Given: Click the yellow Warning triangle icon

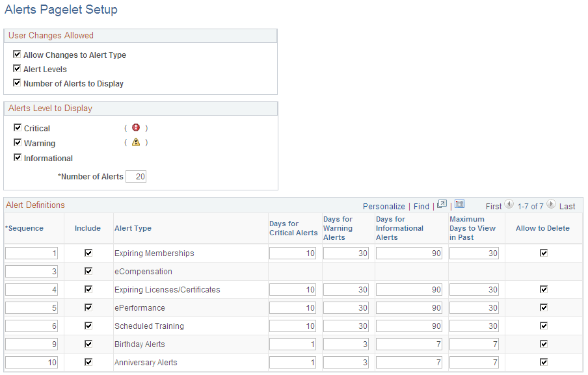Looking at the screenshot, I should (135, 143).
